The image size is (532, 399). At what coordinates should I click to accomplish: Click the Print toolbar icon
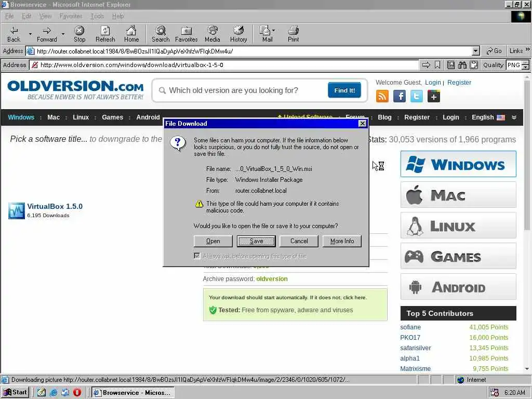pyautogui.click(x=294, y=34)
